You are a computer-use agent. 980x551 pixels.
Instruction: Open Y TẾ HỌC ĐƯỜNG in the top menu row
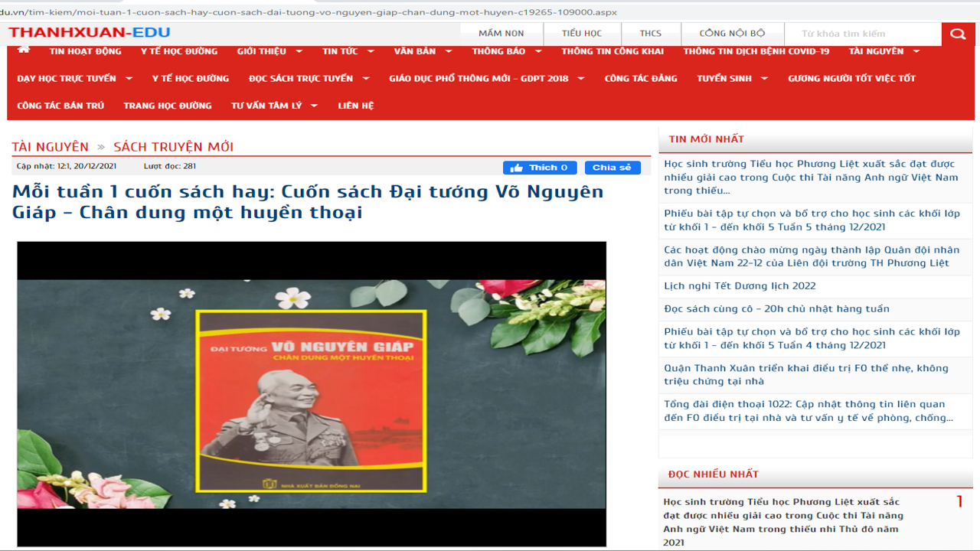(179, 51)
